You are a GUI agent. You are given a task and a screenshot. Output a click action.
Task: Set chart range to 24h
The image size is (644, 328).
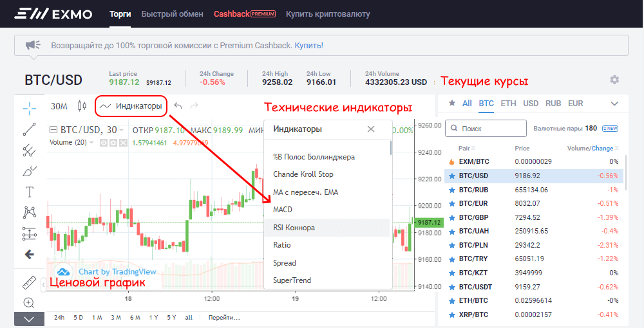point(59,317)
